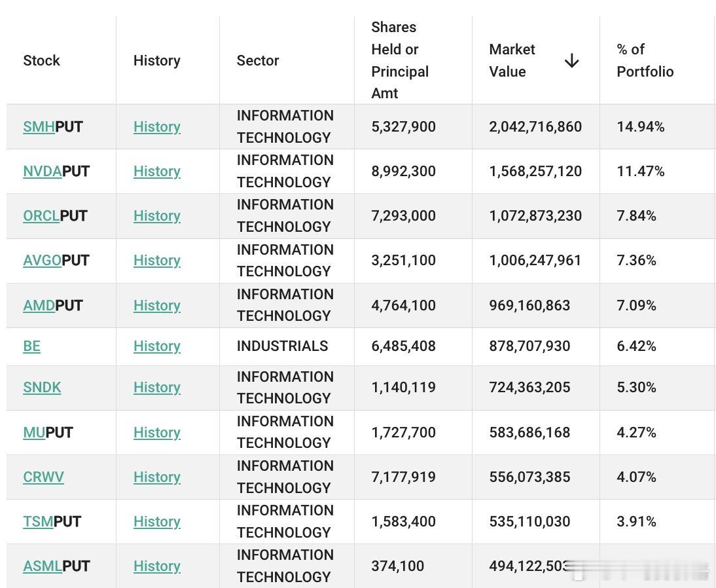716x588 pixels.
Task: View History for the SMH PUT row
Action: click(156, 126)
